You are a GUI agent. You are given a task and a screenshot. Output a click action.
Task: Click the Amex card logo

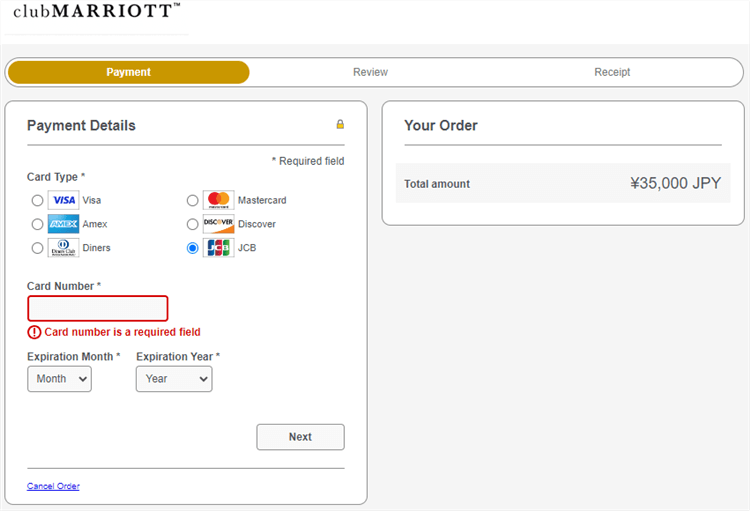[x=63, y=224]
